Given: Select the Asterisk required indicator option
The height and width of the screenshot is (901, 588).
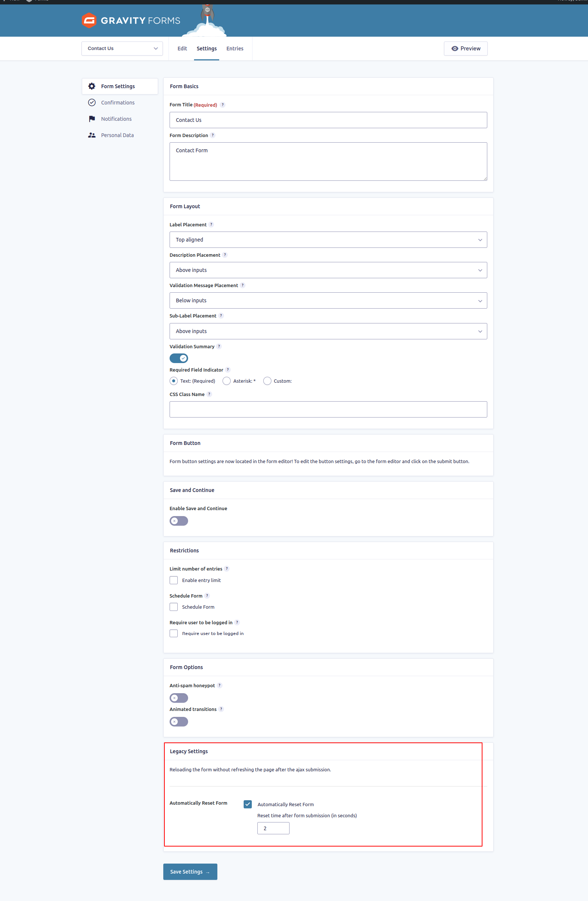Looking at the screenshot, I should (x=227, y=381).
